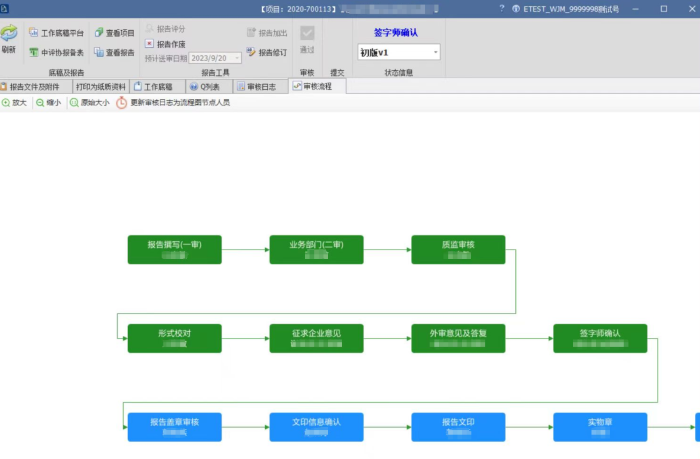The image size is (700, 459).
Task: Click 查看项目 in the ribbon
Action: coord(114,33)
